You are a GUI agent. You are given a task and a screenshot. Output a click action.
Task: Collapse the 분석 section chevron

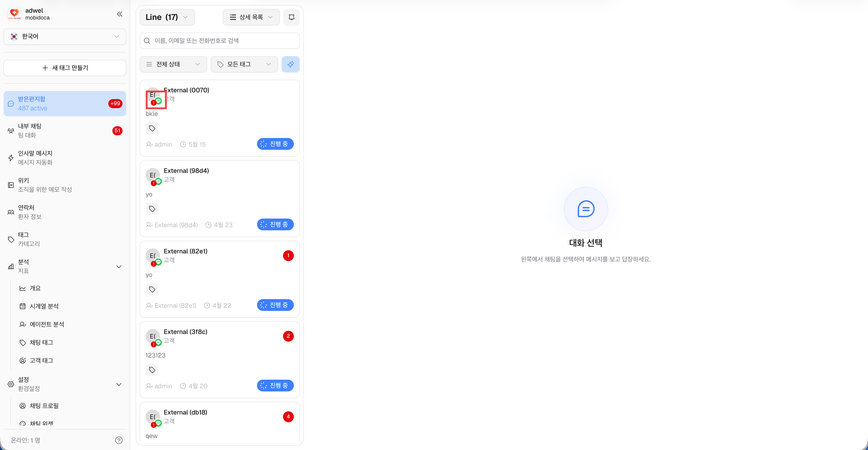119,267
